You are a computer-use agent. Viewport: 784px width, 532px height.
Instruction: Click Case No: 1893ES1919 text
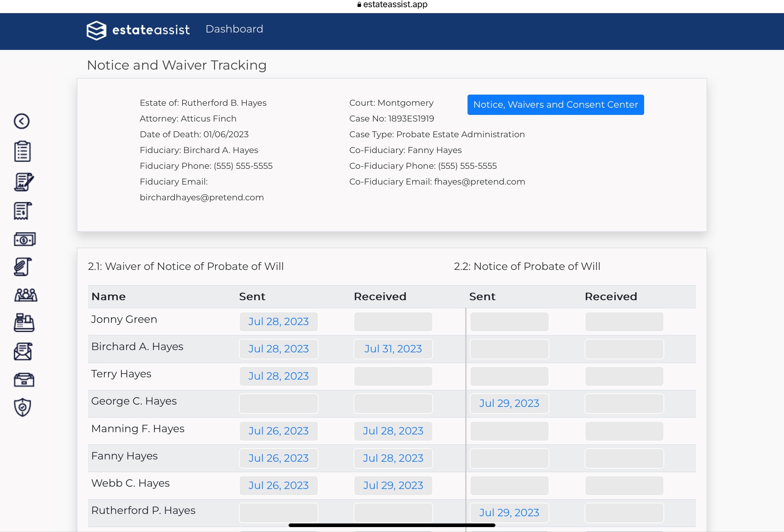(392, 119)
